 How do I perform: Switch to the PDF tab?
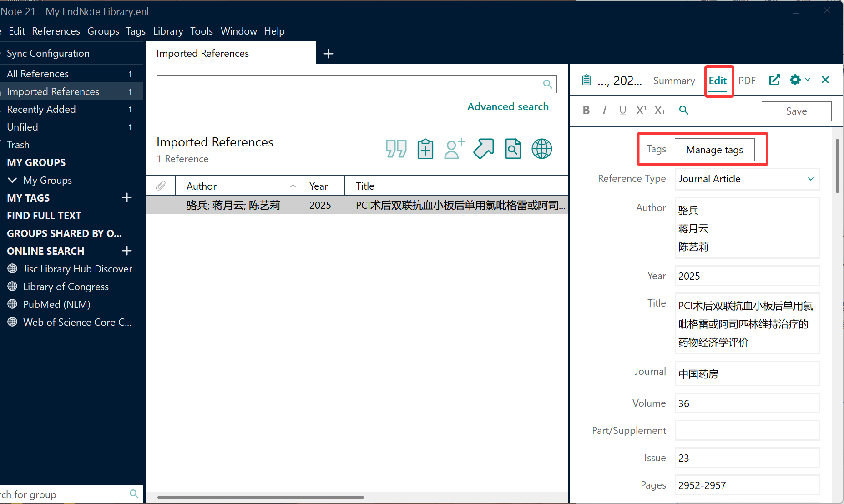tap(747, 81)
